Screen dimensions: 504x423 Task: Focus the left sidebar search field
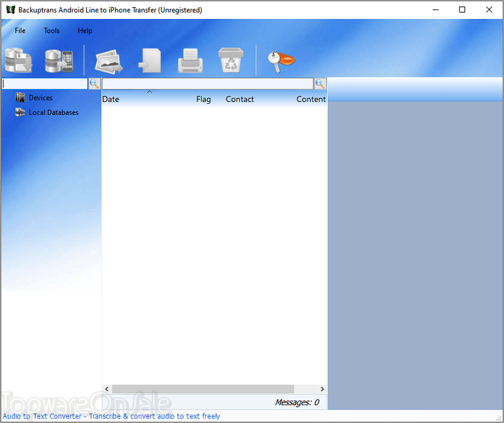(x=45, y=84)
